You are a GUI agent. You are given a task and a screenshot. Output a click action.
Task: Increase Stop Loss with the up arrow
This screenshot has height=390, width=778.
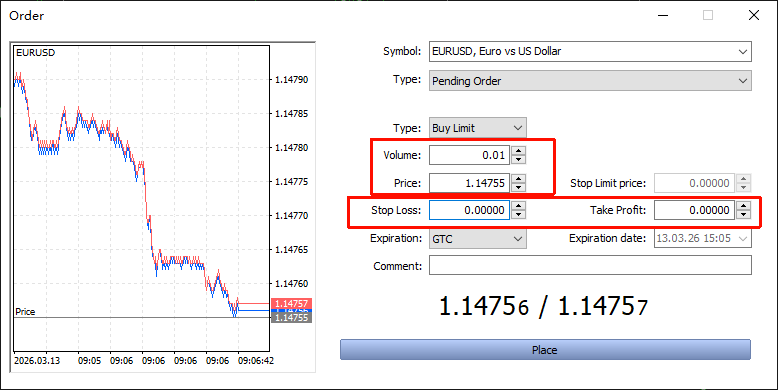pyautogui.click(x=519, y=206)
